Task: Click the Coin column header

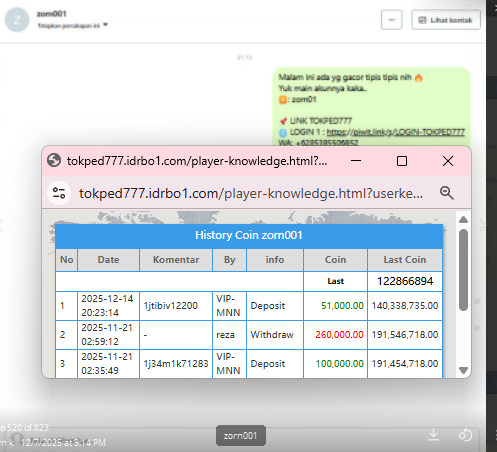Action: [x=335, y=260]
